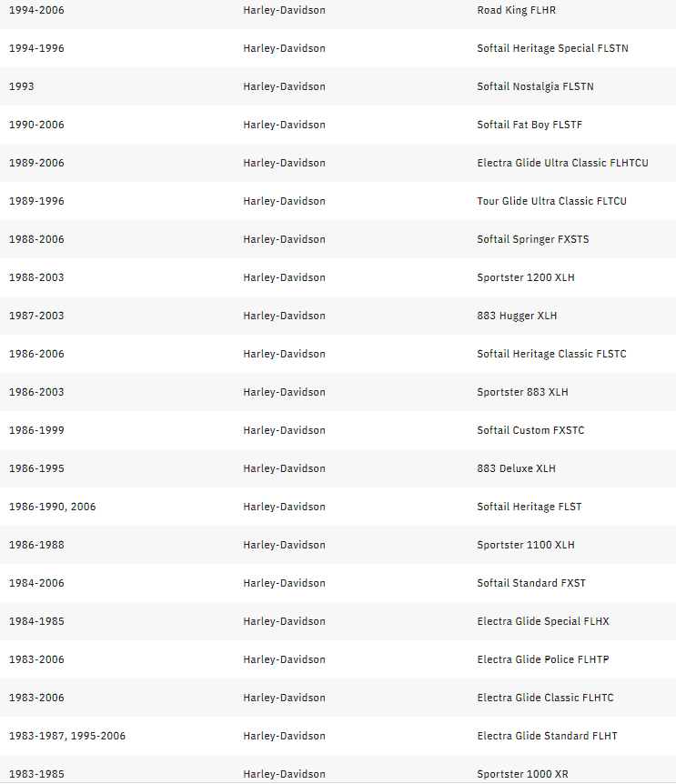Select the Road King FLHR model cell
The width and height of the screenshot is (676, 784).
point(516,10)
